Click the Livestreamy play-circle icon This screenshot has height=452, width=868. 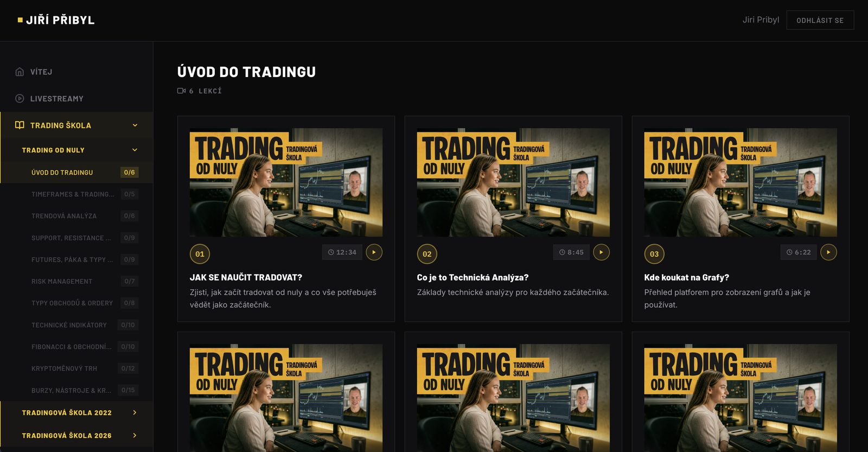[20, 99]
